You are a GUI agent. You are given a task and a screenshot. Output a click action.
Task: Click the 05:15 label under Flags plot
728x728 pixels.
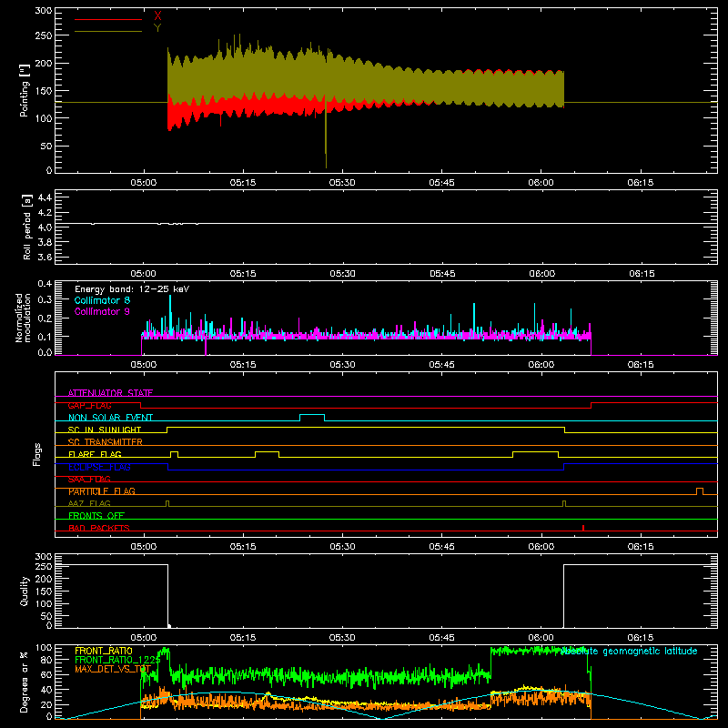pyautogui.click(x=243, y=547)
